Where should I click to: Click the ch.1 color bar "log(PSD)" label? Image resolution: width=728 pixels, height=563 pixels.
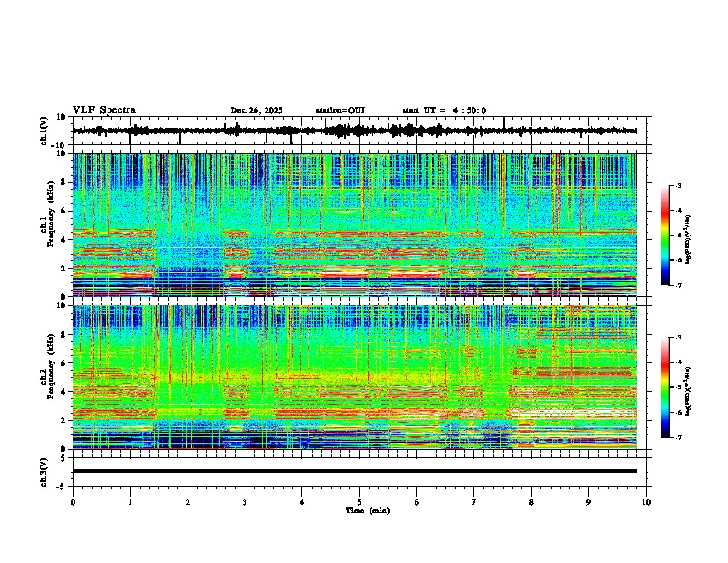pyautogui.click(x=688, y=239)
